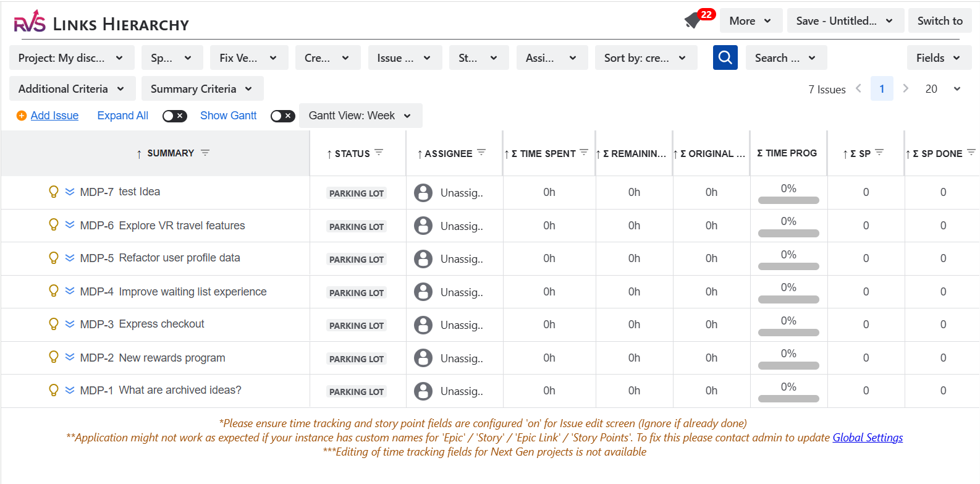Viewport: 980px width, 484px height.
Task: Open filter icon on SP Done column
Action: pos(971,152)
